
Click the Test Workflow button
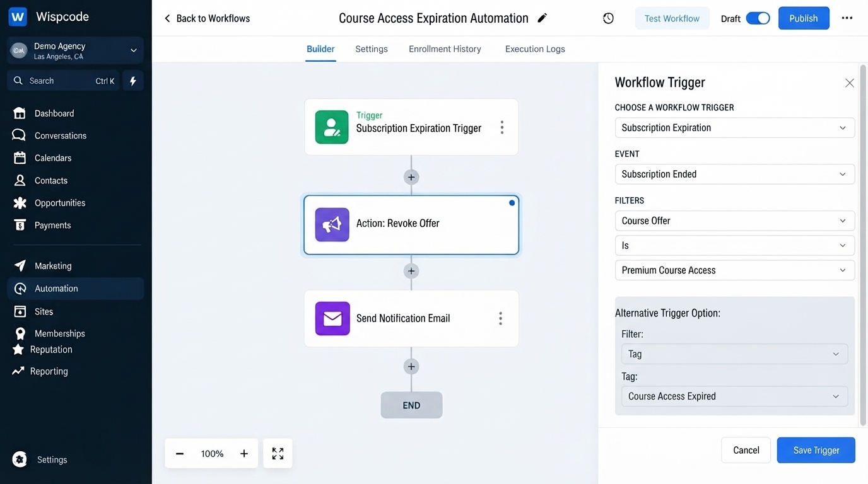tap(672, 18)
